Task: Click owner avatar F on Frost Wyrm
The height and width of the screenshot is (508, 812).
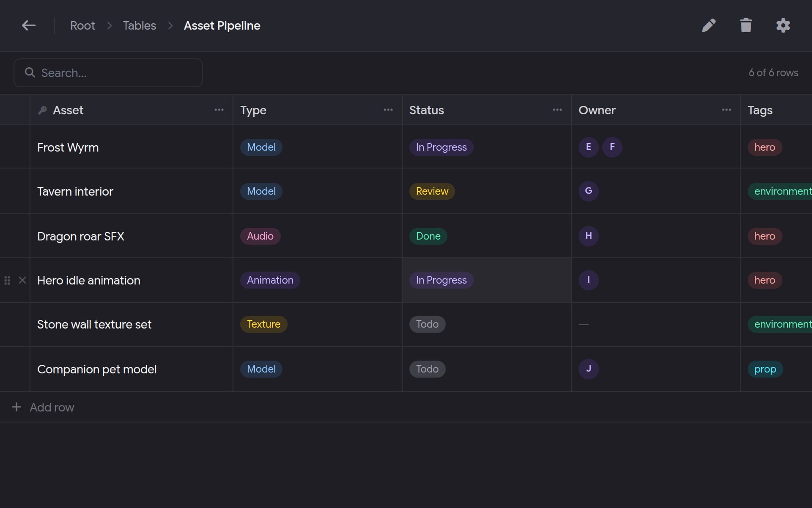Action: (x=612, y=147)
